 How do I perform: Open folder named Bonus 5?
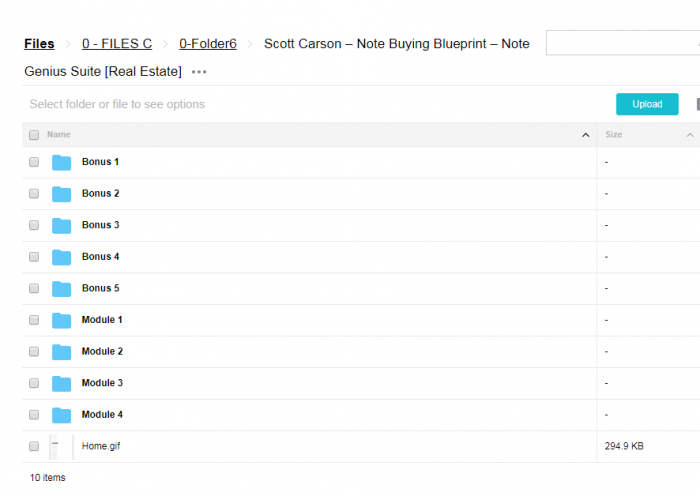[100, 288]
